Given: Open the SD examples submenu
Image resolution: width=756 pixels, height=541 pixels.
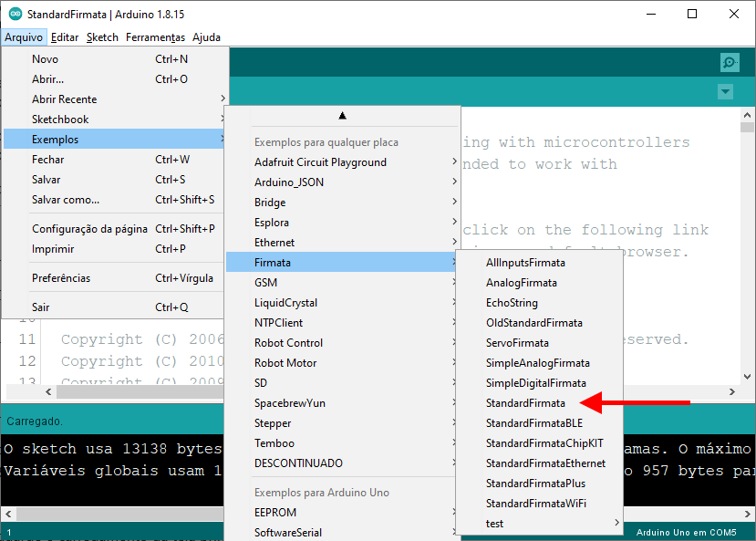Looking at the screenshot, I should point(342,383).
